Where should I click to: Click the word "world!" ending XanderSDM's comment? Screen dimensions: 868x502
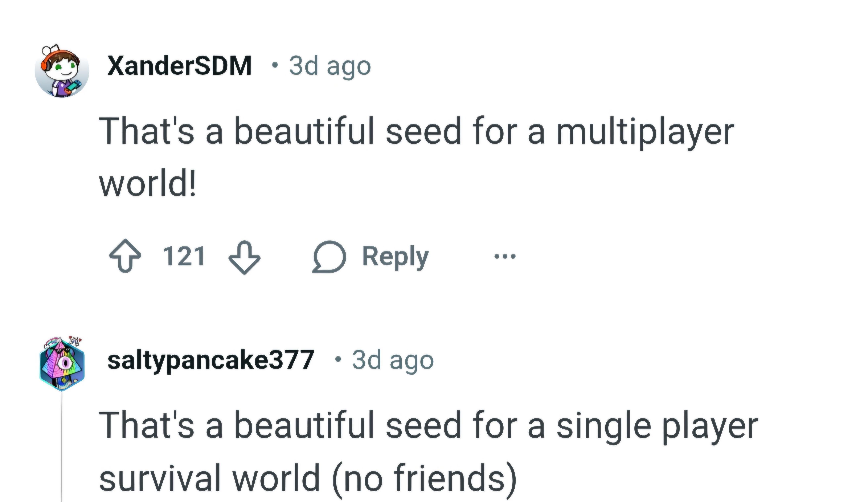point(147,184)
